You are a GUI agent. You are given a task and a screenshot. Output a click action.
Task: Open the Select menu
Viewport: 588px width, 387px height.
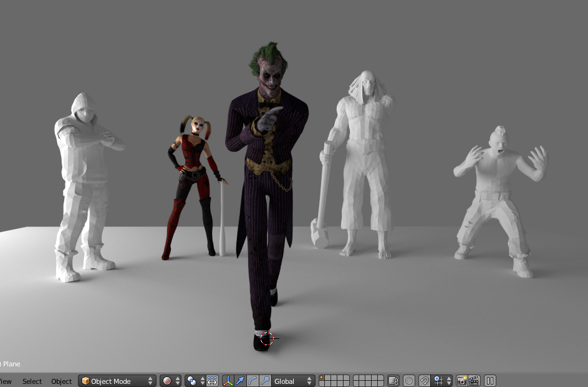coord(32,381)
